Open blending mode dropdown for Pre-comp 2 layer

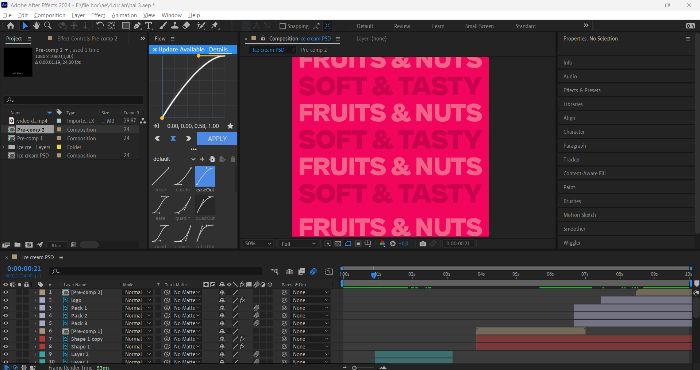tap(138, 292)
